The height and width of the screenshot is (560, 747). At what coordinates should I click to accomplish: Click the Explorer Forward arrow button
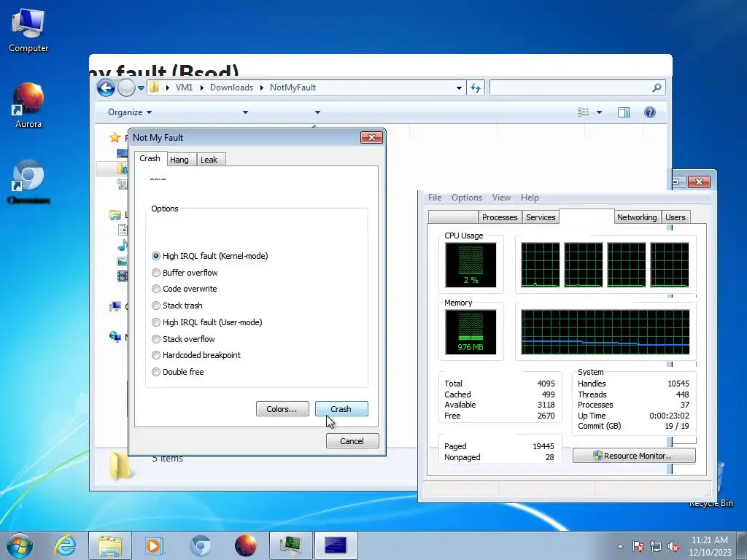click(126, 87)
